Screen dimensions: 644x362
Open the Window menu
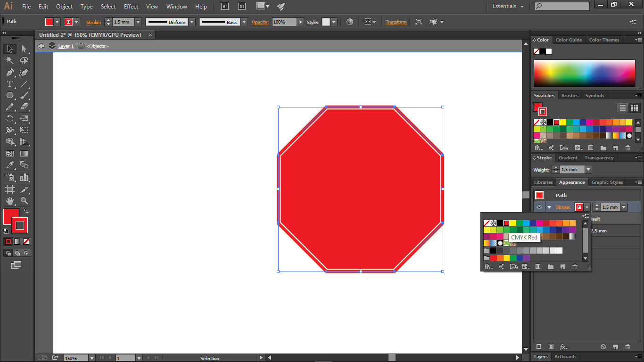tap(177, 7)
